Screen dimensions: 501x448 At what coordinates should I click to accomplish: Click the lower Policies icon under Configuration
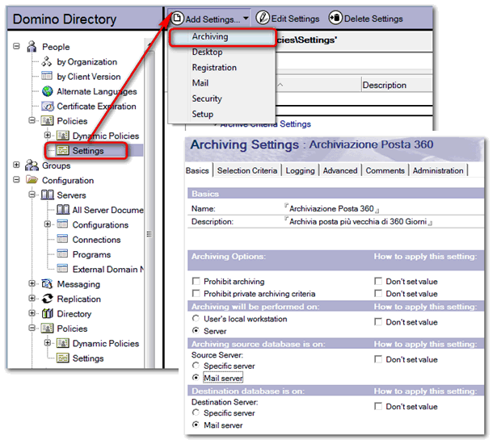tap(48, 328)
